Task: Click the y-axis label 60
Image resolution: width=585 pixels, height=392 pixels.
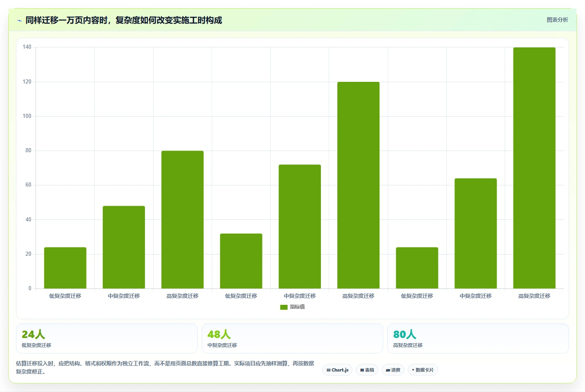Action: [x=28, y=185]
